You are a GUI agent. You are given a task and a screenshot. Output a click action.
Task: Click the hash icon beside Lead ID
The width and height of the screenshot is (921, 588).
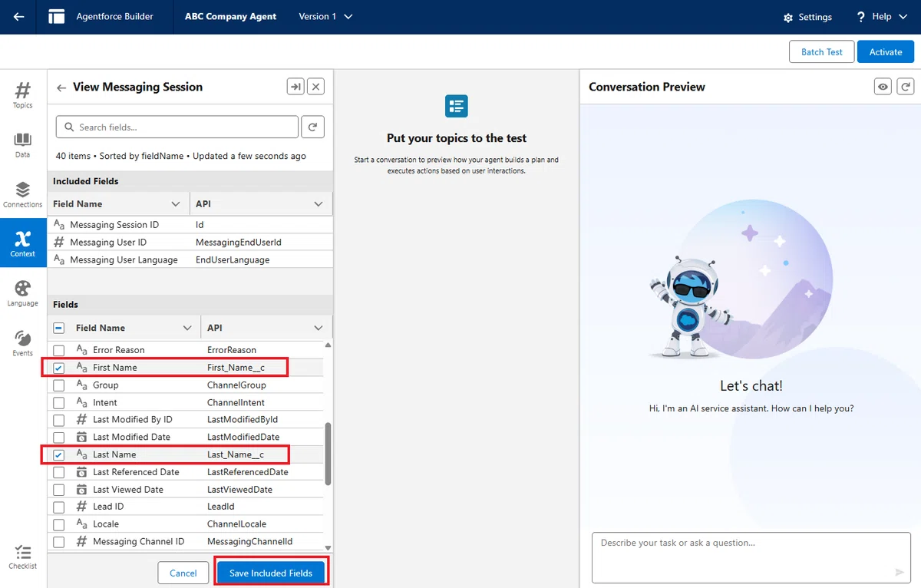tap(81, 507)
